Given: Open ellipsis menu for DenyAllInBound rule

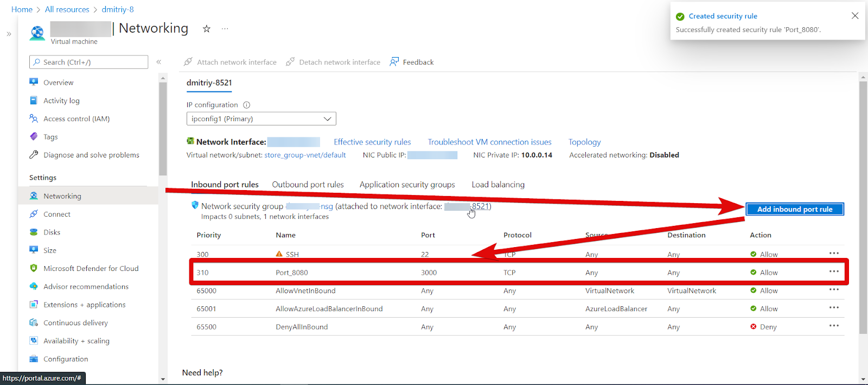Looking at the screenshot, I should click(834, 326).
